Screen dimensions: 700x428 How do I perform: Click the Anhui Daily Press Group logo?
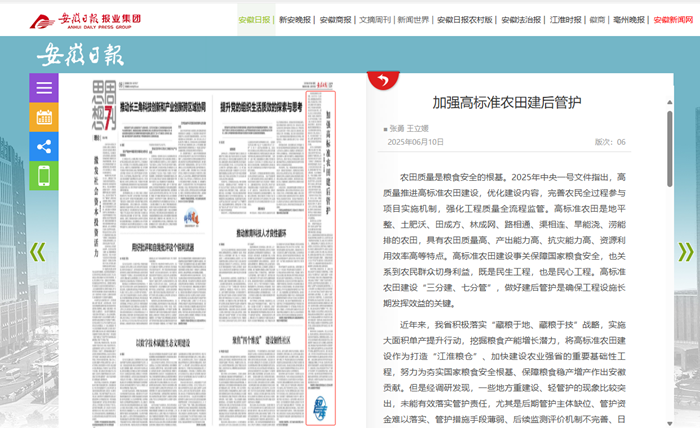click(84, 20)
